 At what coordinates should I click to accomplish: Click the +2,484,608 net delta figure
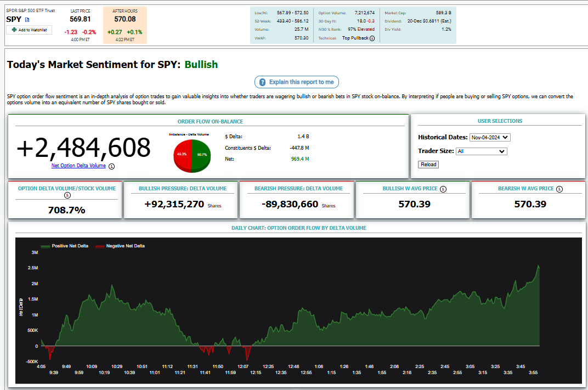coord(83,148)
